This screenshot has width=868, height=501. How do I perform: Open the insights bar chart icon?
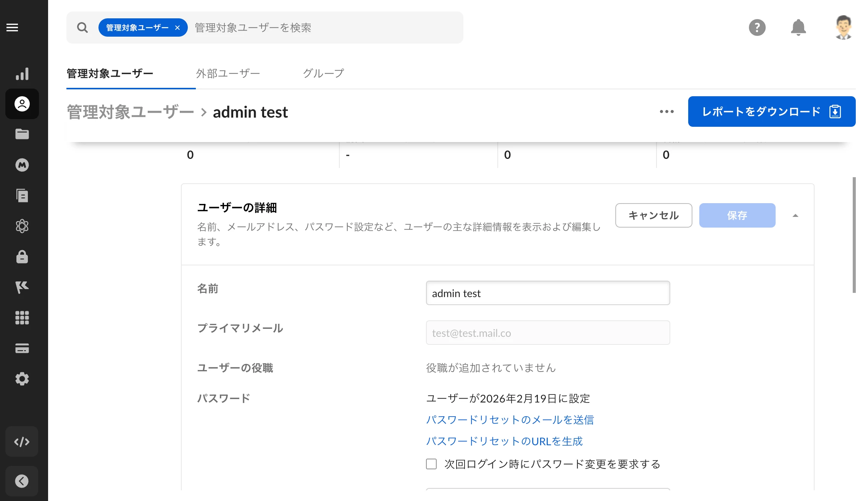pyautogui.click(x=22, y=74)
